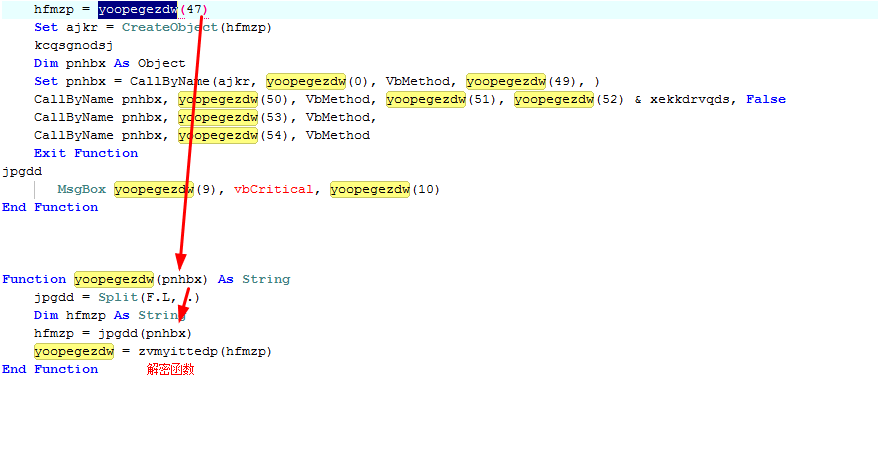Click jpgdd(pnhbx) array access expression
Screen dimensions: 878x450
point(145,334)
